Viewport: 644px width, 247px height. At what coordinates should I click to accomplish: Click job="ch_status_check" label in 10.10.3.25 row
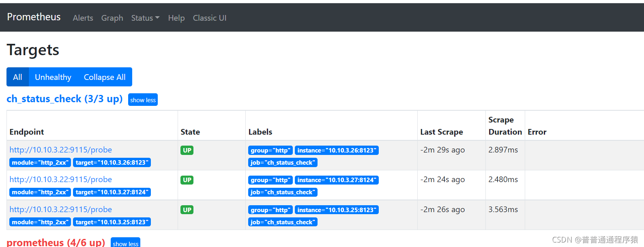[x=283, y=222]
